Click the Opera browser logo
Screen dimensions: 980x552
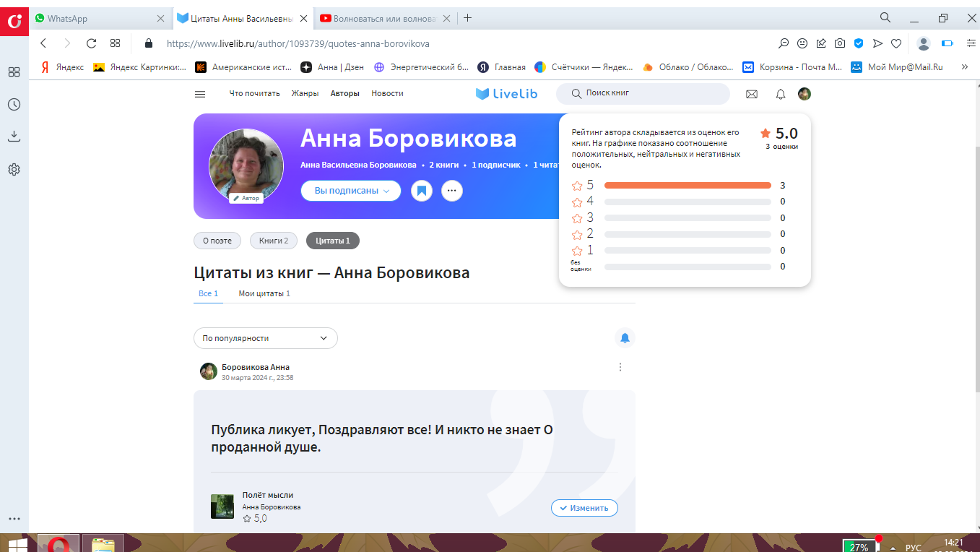[14, 21]
